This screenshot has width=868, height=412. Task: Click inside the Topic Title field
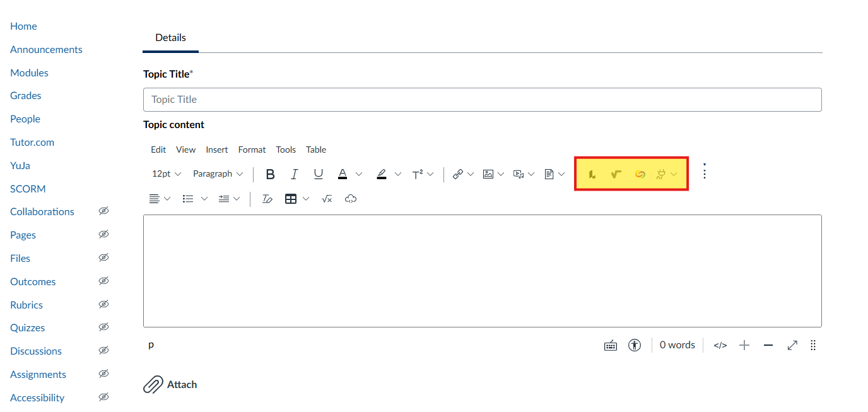point(442,100)
